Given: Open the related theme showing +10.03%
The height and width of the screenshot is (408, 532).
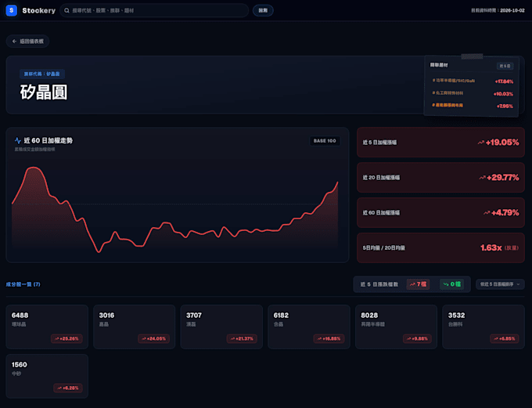Looking at the screenshot, I should point(448,92).
